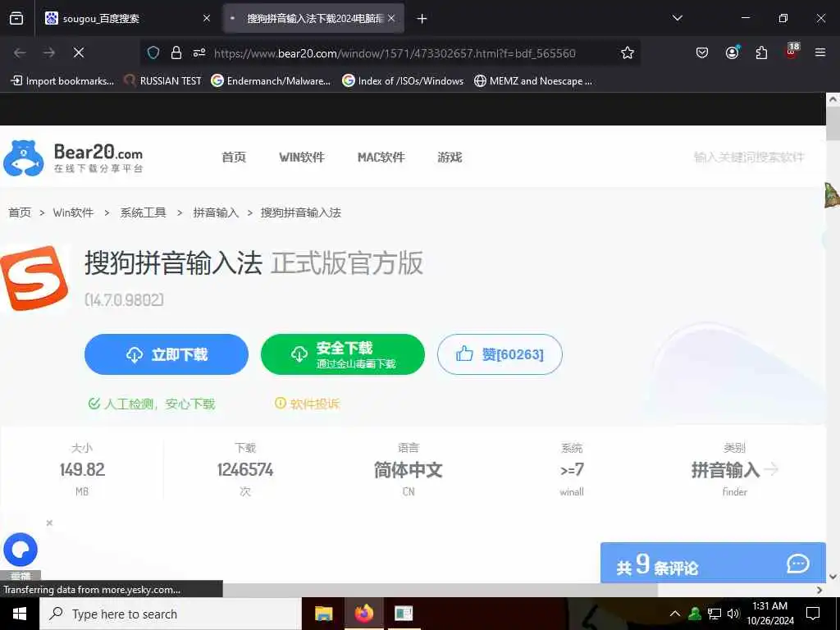Like the software with 赞[60263] button
This screenshot has height=630, width=840.
click(500, 354)
